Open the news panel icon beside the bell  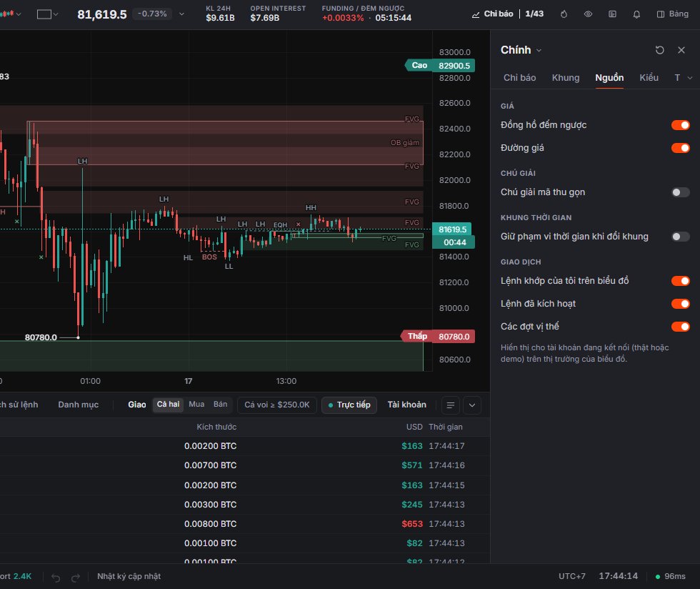613,14
